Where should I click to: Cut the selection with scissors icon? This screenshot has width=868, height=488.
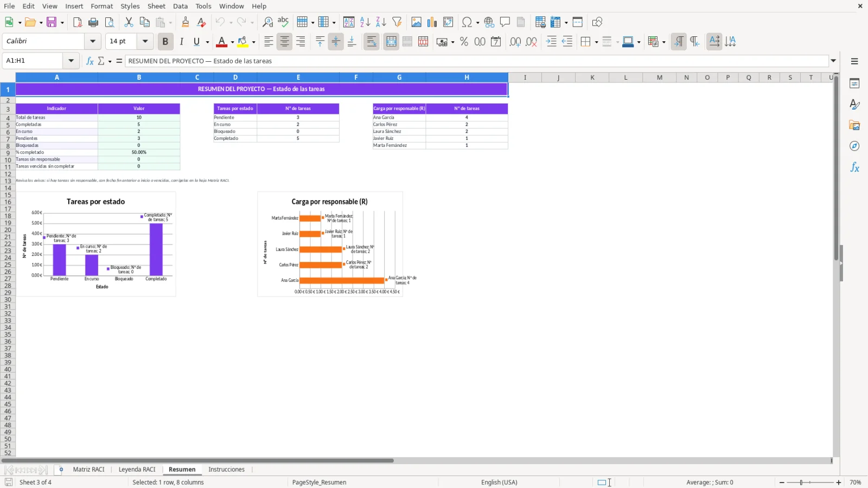(x=129, y=22)
